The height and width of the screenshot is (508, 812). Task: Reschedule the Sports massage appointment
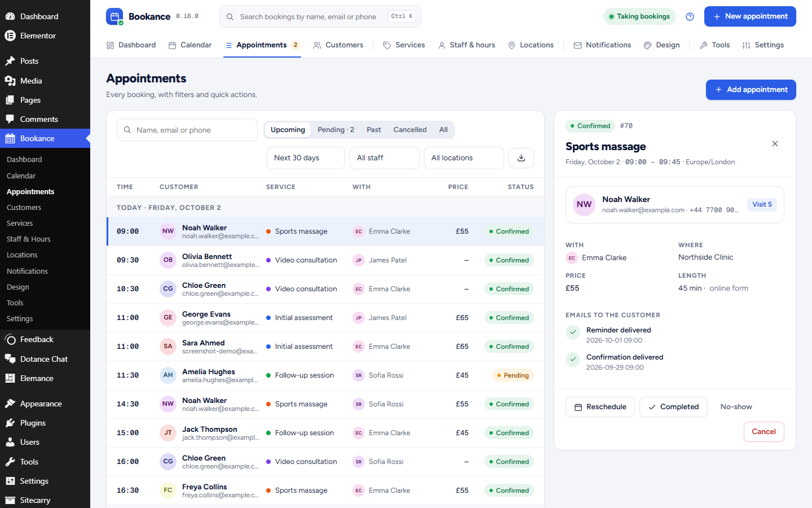[600, 407]
